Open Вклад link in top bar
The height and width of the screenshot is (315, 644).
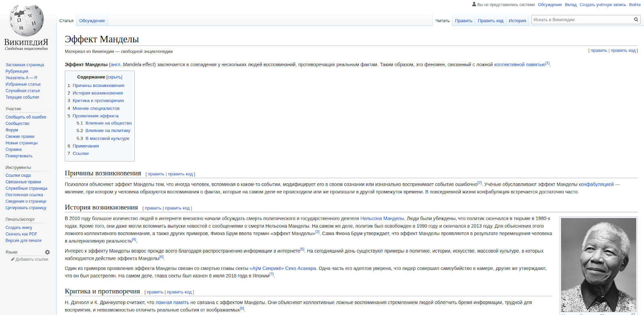[x=571, y=5]
